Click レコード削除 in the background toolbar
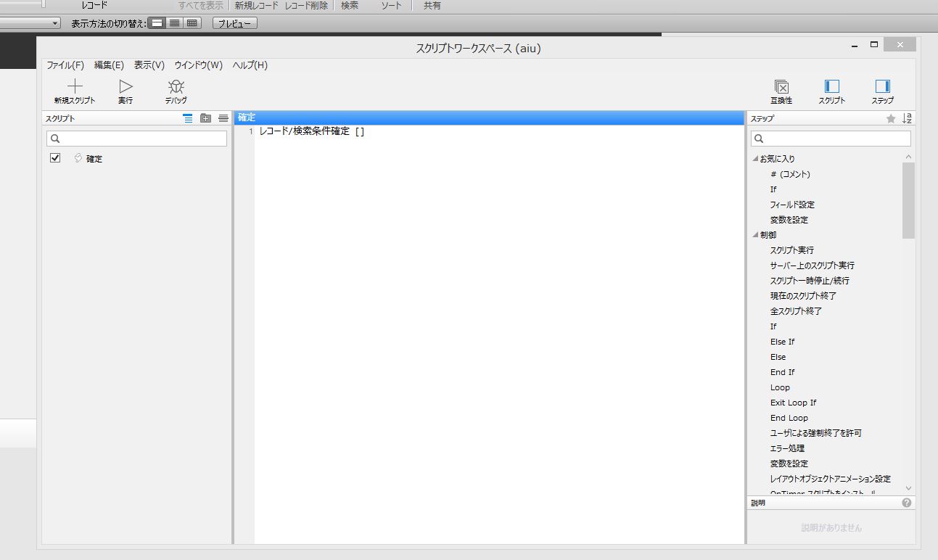Screen dimensions: 938x560 [306, 5]
